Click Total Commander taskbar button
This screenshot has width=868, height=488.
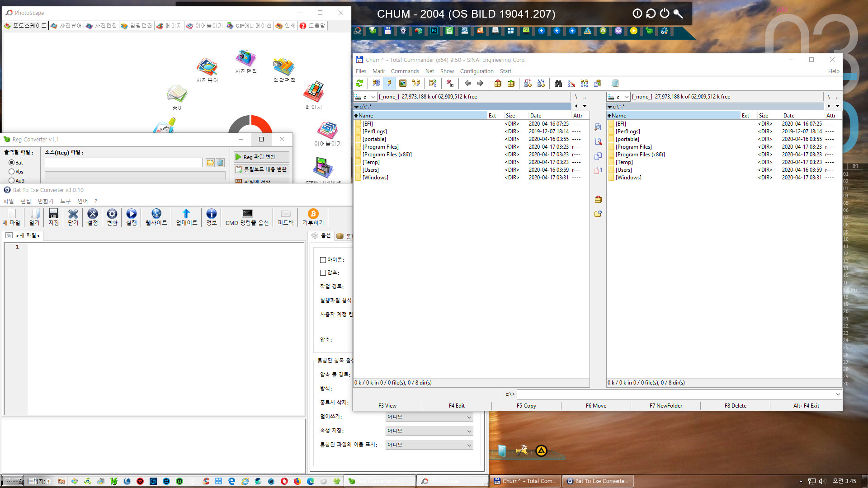tap(525, 481)
